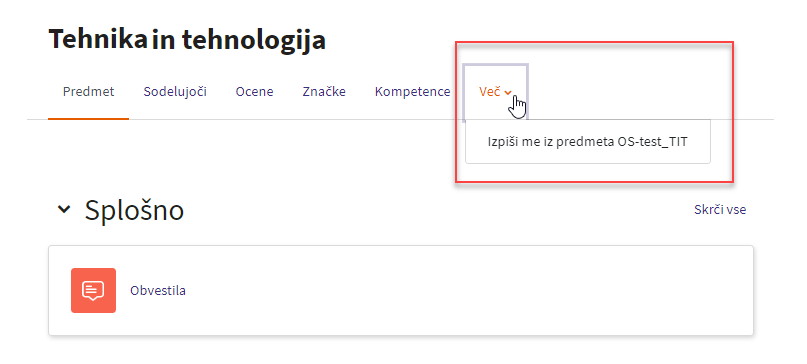Click the Tehnika in tehnologija course title
The width and height of the screenshot is (807, 364).
coord(187,40)
